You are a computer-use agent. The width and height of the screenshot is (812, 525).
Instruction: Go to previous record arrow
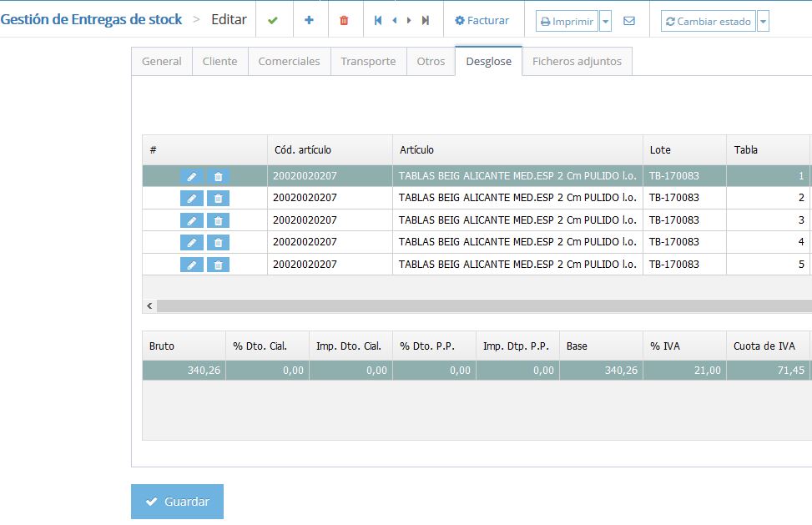[x=395, y=20]
